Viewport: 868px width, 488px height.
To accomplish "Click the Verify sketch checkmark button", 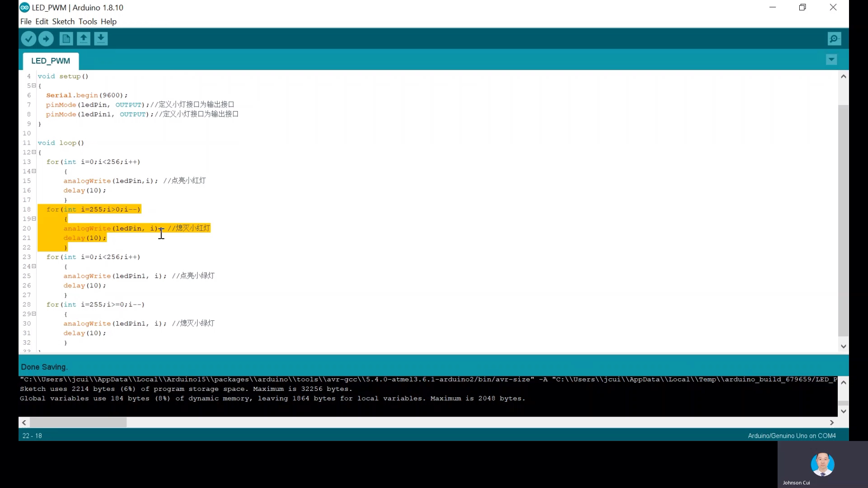I will click(x=28, y=39).
